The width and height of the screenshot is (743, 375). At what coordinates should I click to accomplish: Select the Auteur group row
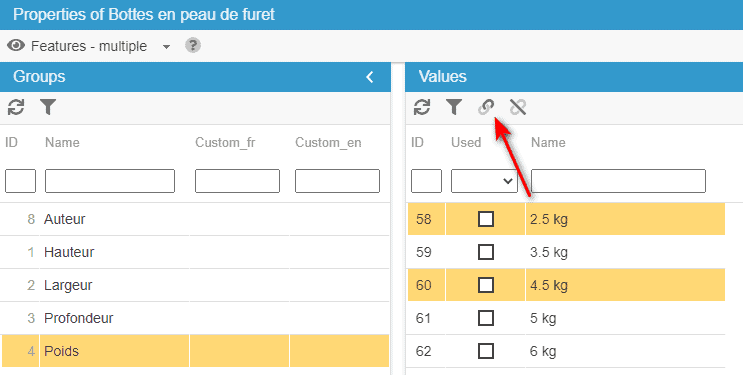pyautogui.click(x=195, y=220)
